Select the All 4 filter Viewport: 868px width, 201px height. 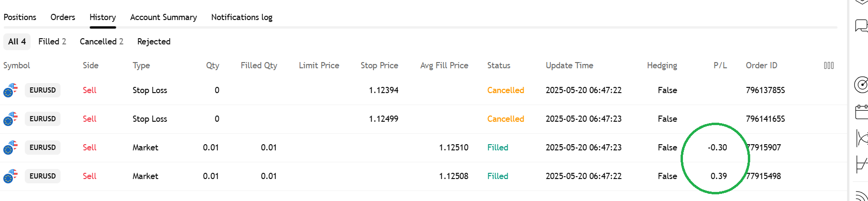[17, 42]
